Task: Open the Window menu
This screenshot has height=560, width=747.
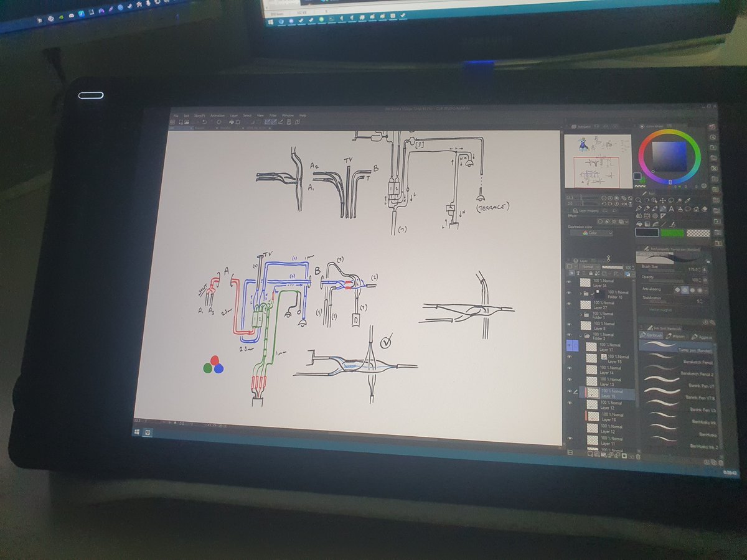Action: (x=288, y=116)
